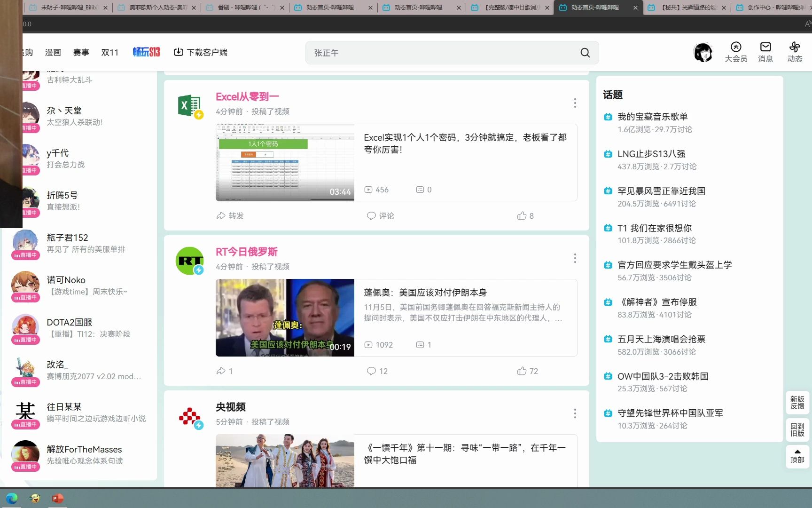Open title 蓬佩奥：美国应该对付伊朗本身
812x508 pixels.
(x=425, y=293)
